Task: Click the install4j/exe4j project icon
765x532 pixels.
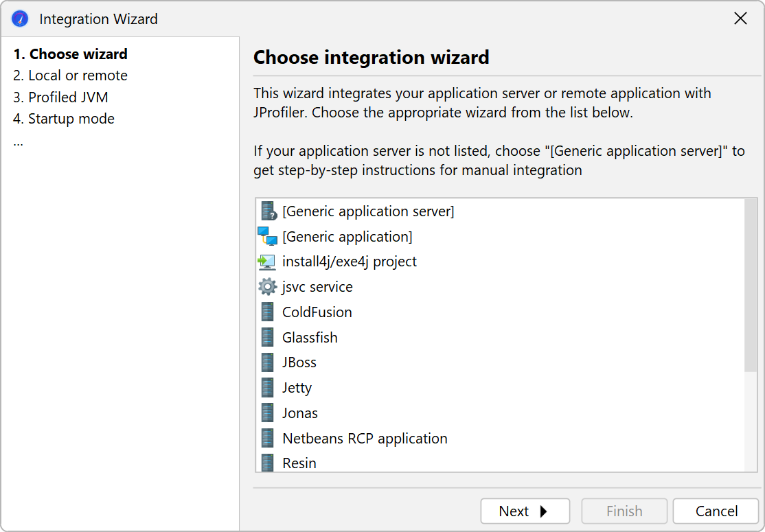Action: pos(267,262)
